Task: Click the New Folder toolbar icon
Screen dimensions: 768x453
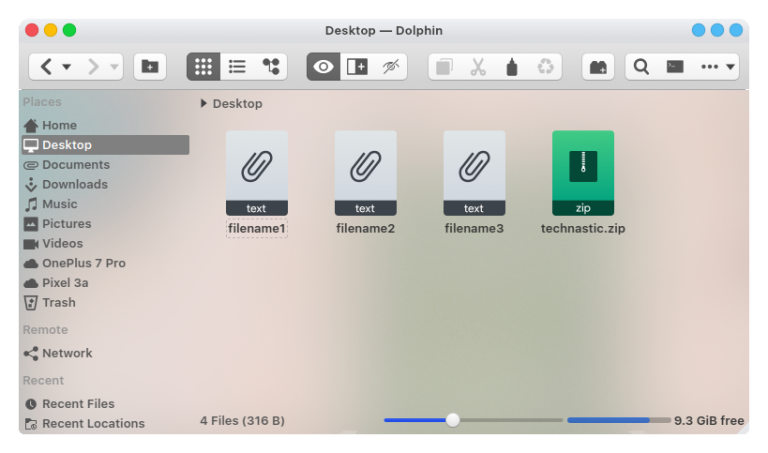Action: 150,67
